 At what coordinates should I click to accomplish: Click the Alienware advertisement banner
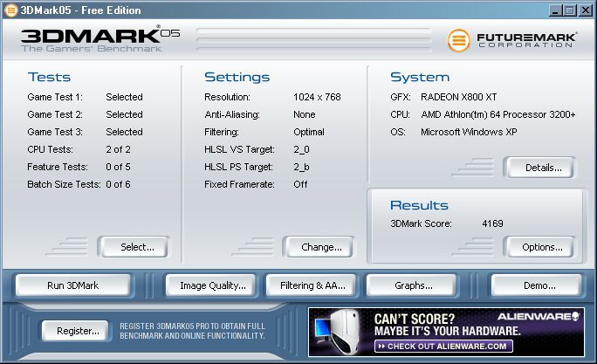(x=446, y=332)
